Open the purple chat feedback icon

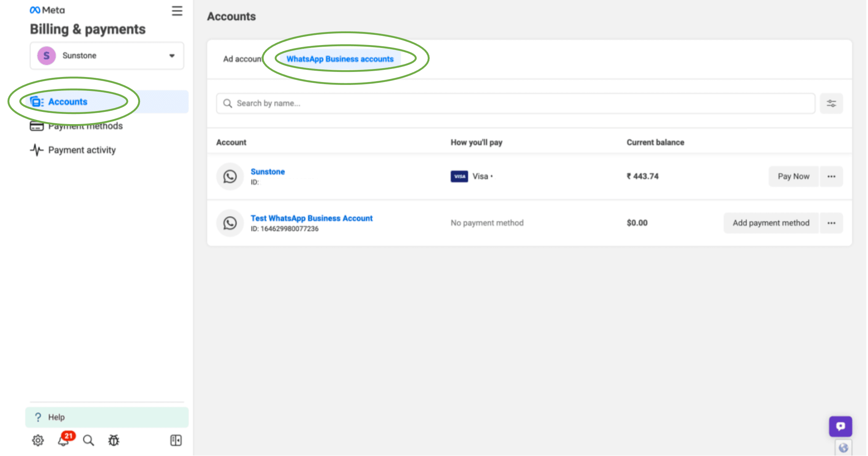(x=840, y=427)
